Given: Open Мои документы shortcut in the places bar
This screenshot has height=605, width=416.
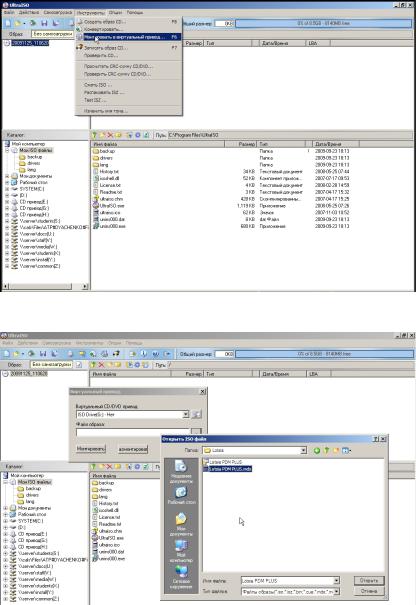Looking at the screenshot, I should tap(181, 525).
